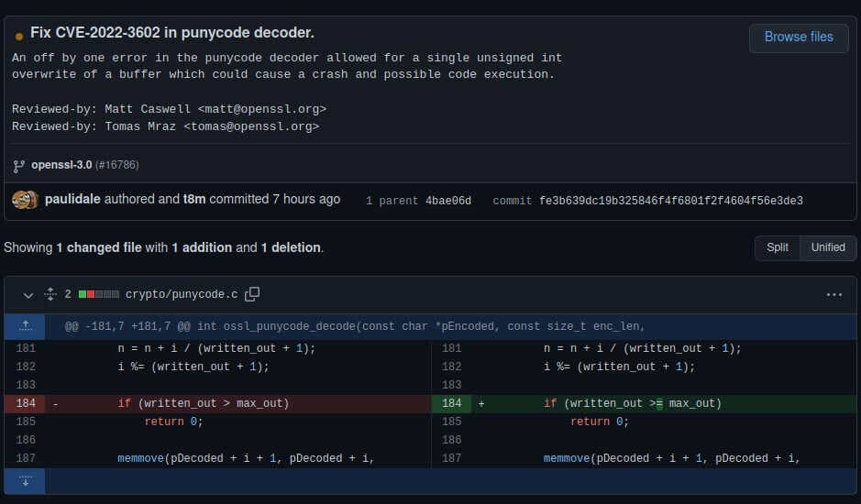
Task: Open the t8m committer profile link
Action: [194, 200]
